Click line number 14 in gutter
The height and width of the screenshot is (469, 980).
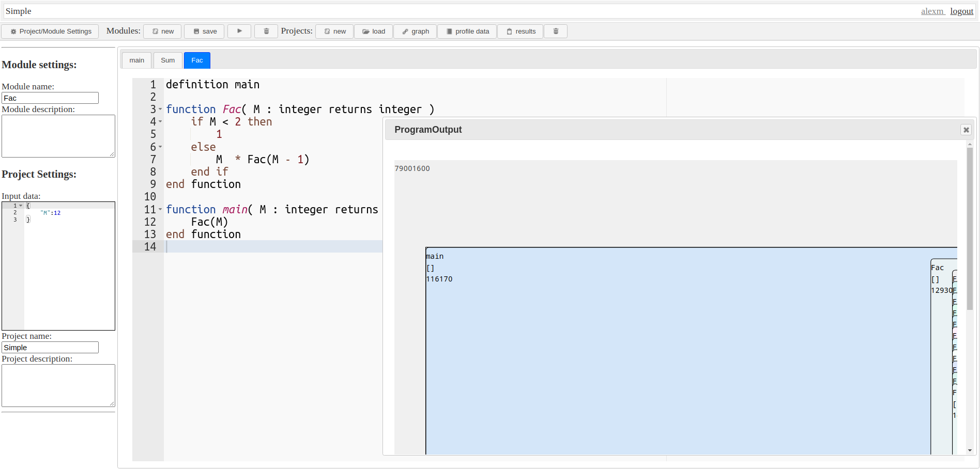pyautogui.click(x=150, y=246)
